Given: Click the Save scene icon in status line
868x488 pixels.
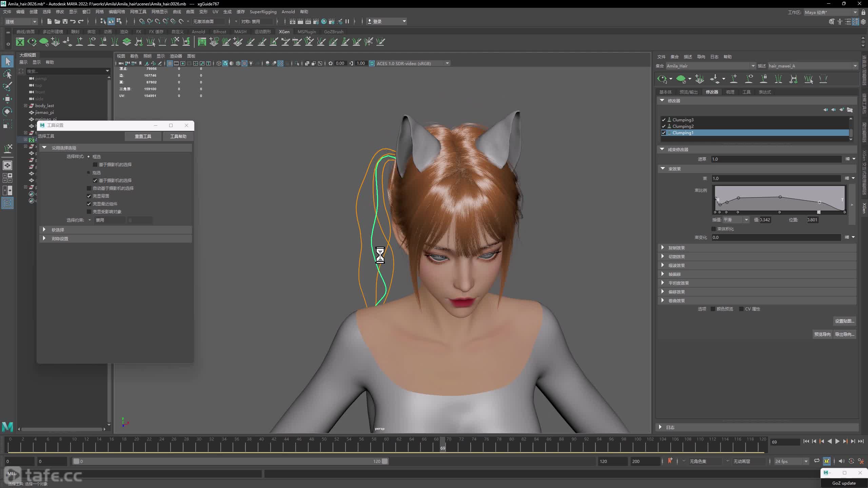Looking at the screenshot, I should (x=65, y=21).
